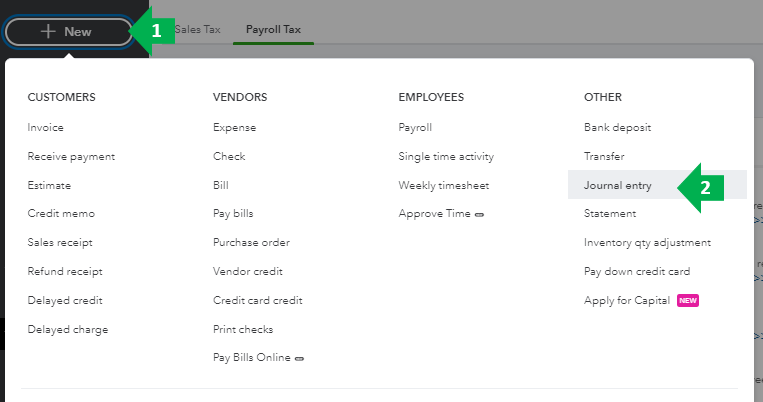Open Pay Bills Online
The height and width of the screenshot is (402, 763).
point(252,358)
